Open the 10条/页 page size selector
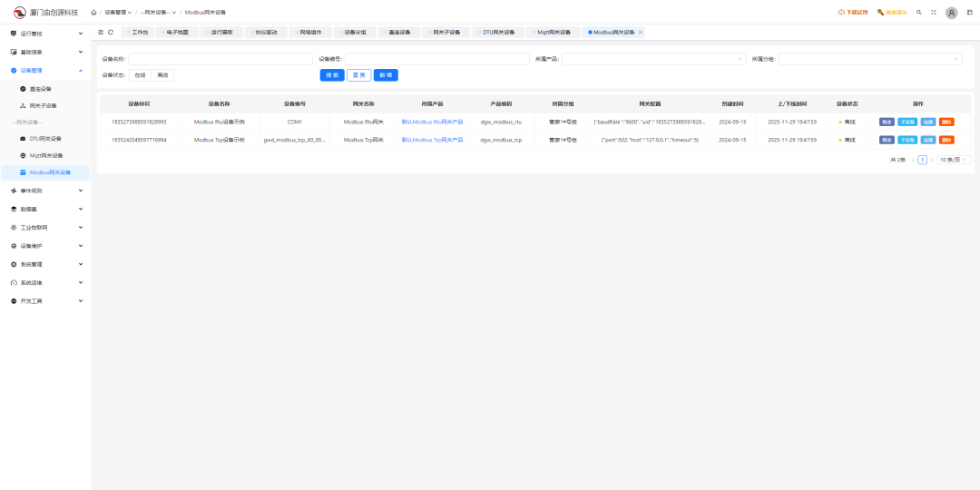Screen dimensions: 980x490 pyautogui.click(x=954, y=160)
